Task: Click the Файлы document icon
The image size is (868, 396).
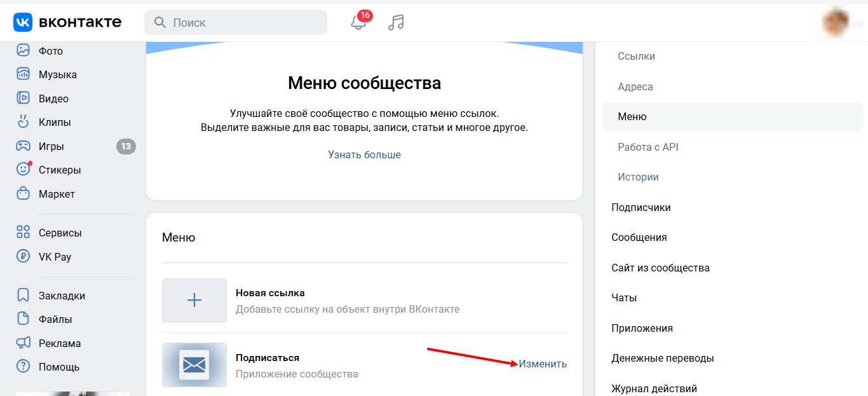Action: [23, 319]
